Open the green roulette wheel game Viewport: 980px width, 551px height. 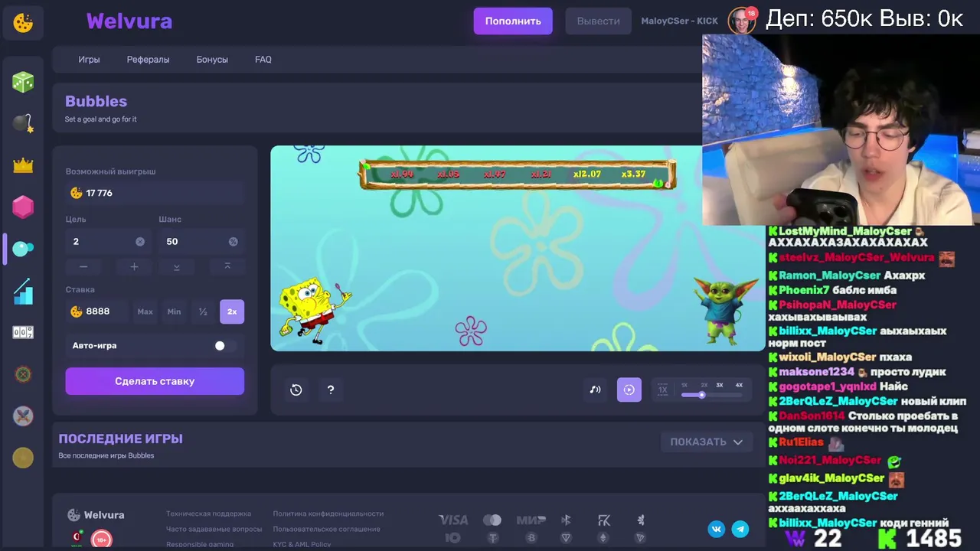[23, 374]
